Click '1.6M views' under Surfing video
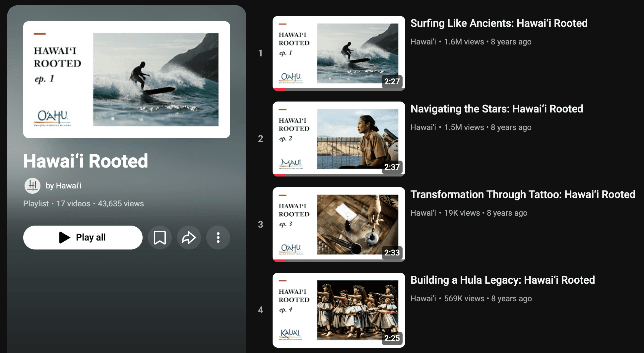This screenshot has height=353, width=644. (x=464, y=42)
